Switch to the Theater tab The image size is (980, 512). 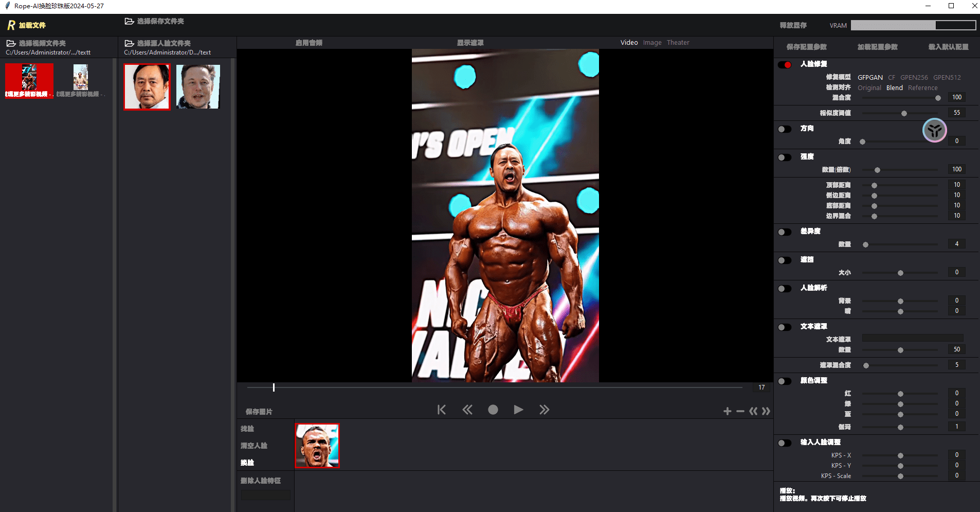[678, 43]
